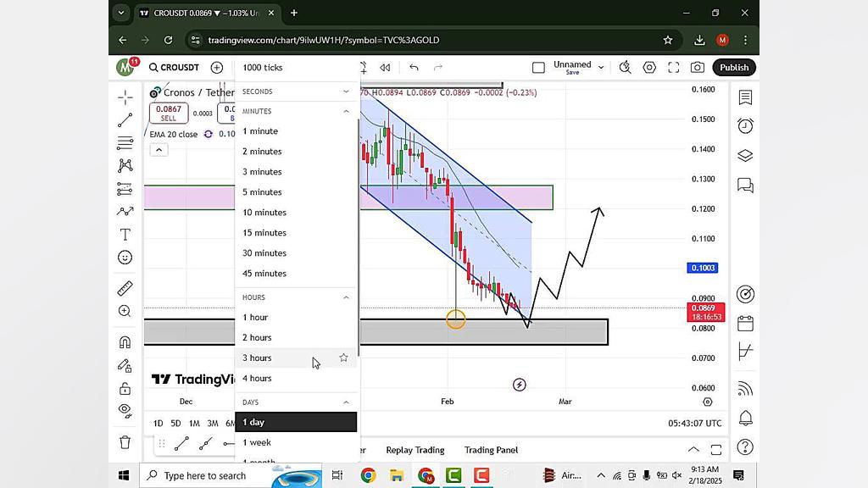Select the trend line drawing tool
Image resolution: width=868 pixels, height=488 pixels.
tap(125, 120)
